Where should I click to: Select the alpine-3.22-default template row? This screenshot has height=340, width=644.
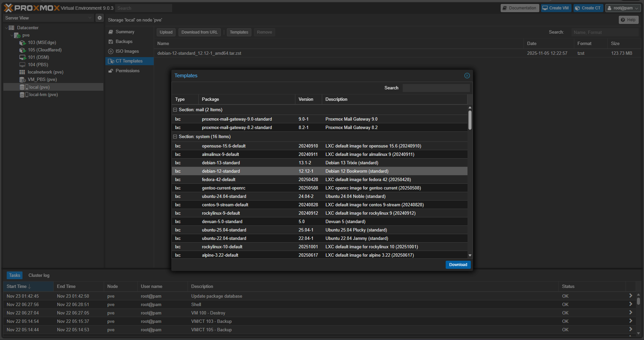click(x=319, y=255)
